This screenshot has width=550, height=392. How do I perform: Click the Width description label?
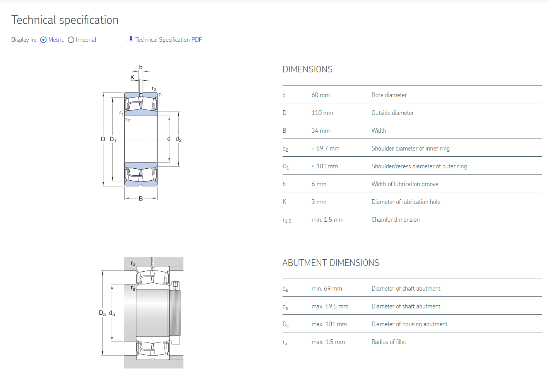[x=379, y=131]
